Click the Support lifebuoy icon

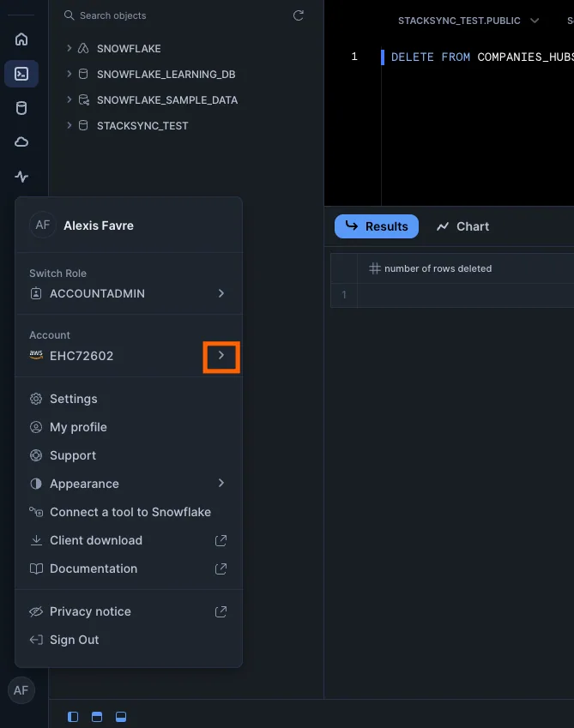pyautogui.click(x=36, y=455)
